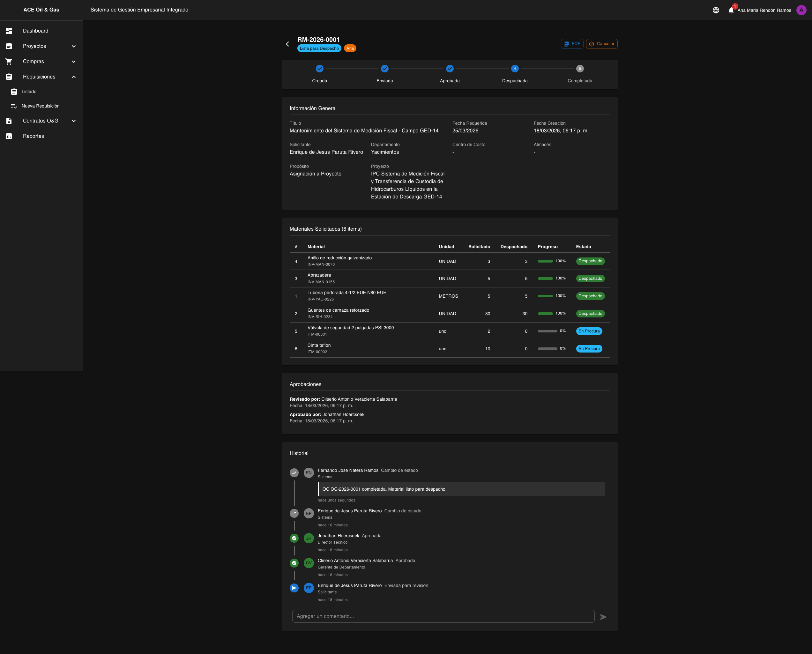Open the notifications bell
This screenshot has width=812, height=654.
click(731, 10)
